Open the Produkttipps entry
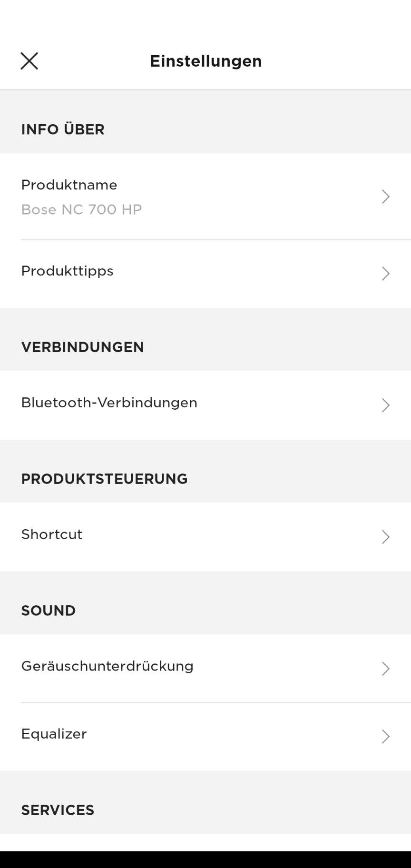The image size is (411, 868). tap(67, 271)
